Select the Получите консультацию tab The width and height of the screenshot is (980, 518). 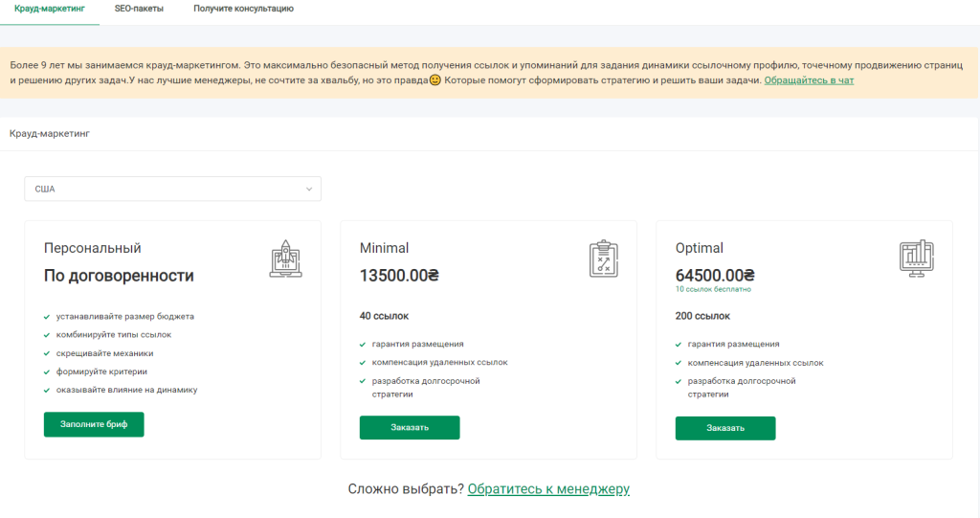coord(243,9)
